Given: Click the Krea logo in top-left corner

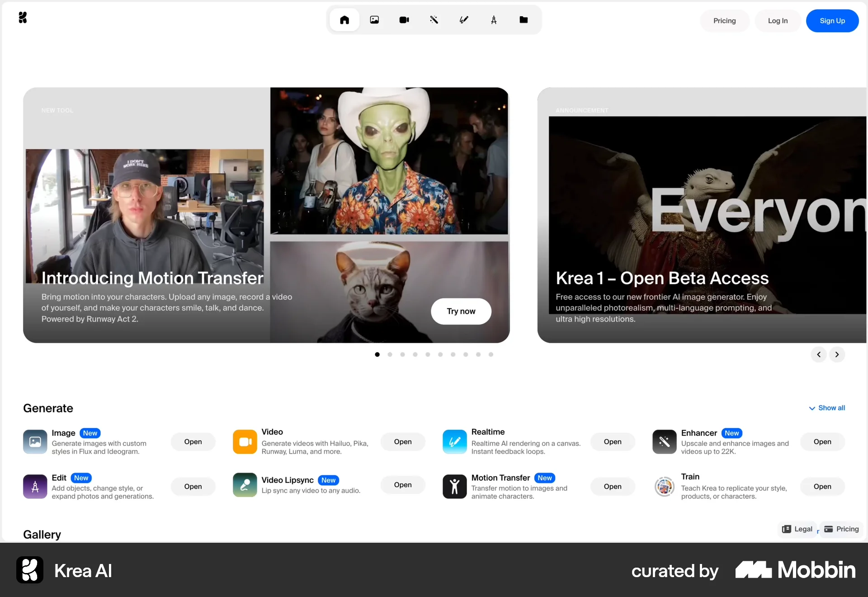Looking at the screenshot, I should point(23,17).
